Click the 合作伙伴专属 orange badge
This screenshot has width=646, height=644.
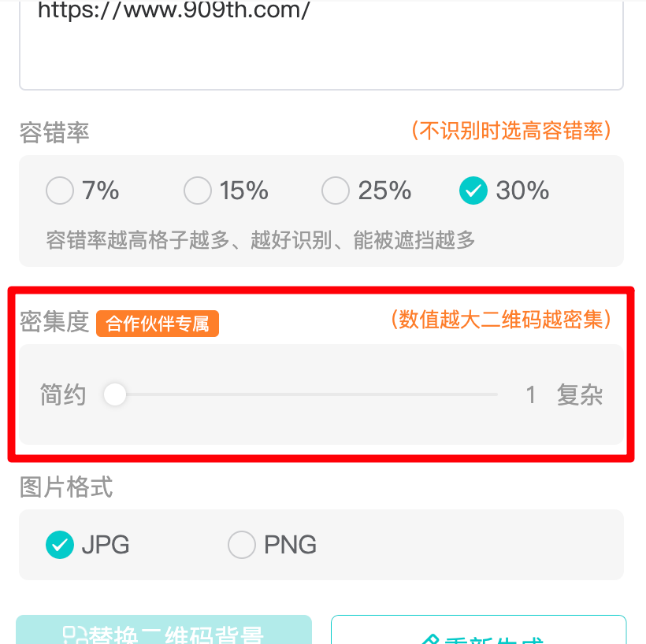[x=158, y=324]
